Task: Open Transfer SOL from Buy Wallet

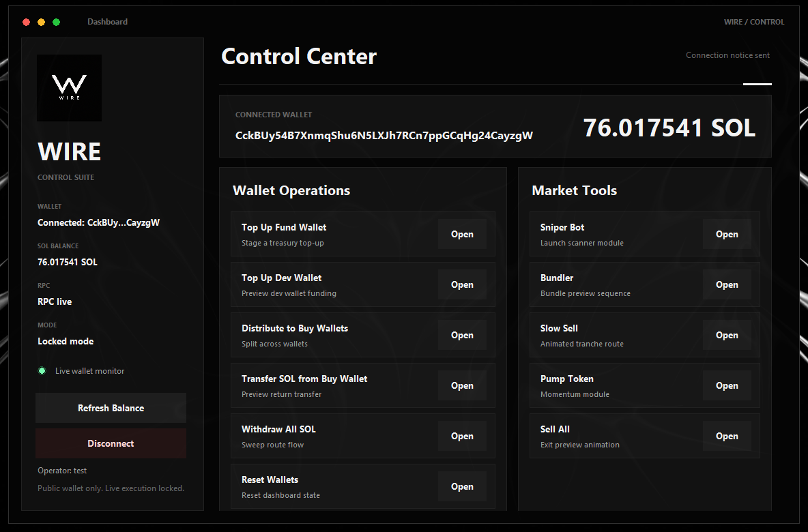Action: pos(462,386)
